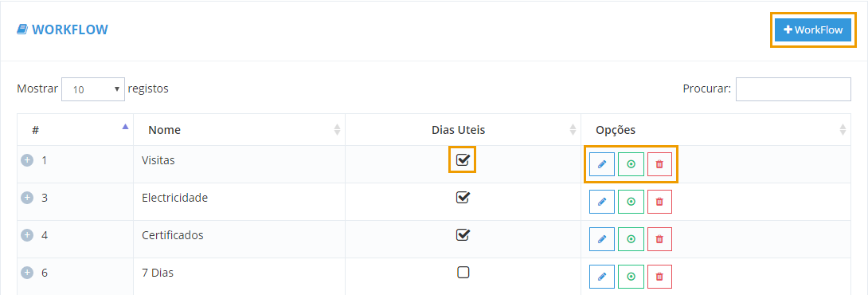The height and width of the screenshot is (295, 868).
Task: Enable Dias Uteis checkbox for 7 Dias
Action: tap(463, 272)
